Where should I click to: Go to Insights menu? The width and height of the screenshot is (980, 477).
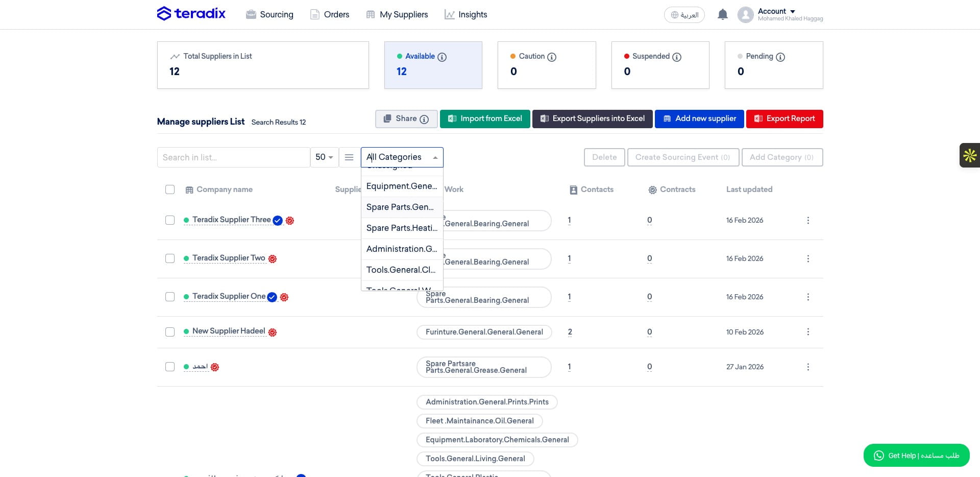pos(465,14)
